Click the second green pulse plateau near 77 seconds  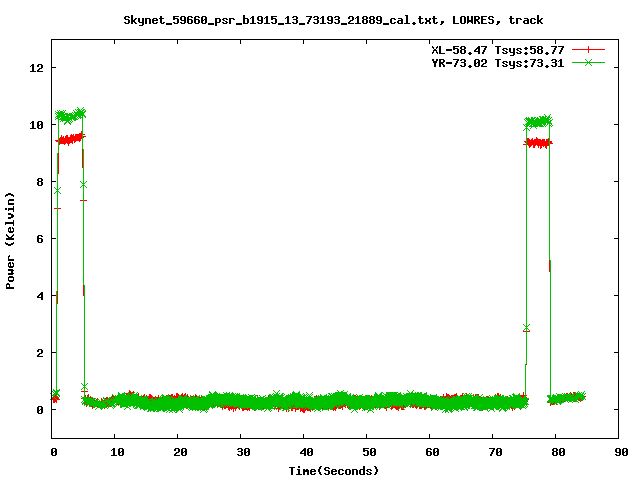(x=538, y=121)
